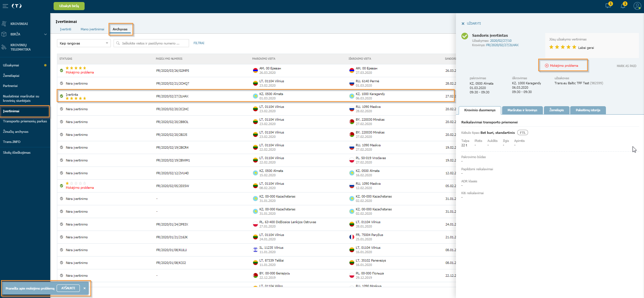Image resolution: width=644 pixels, height=298 pixels.
Task: Click the status check icon of the 2CHQ7 row
Action: tap(61, 83)
